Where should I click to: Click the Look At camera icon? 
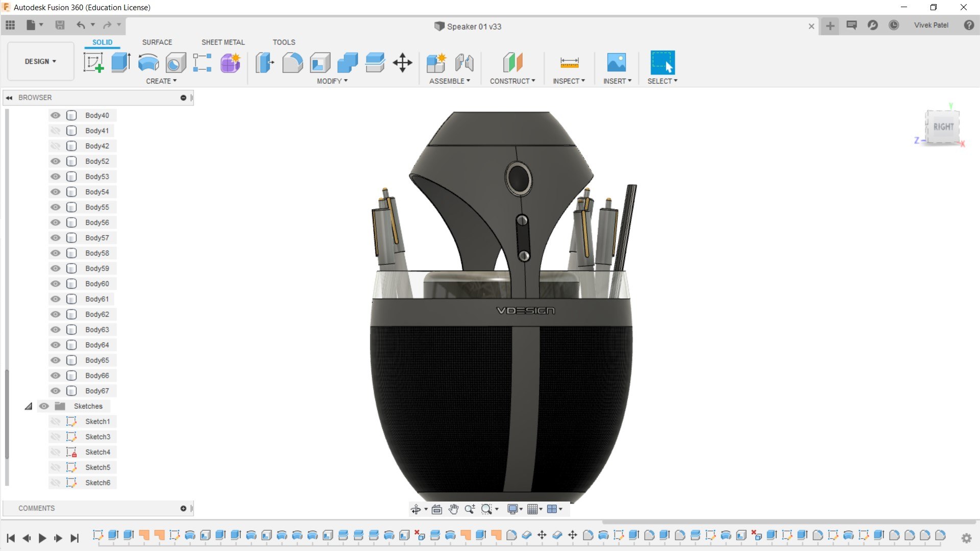coord(436,509)
